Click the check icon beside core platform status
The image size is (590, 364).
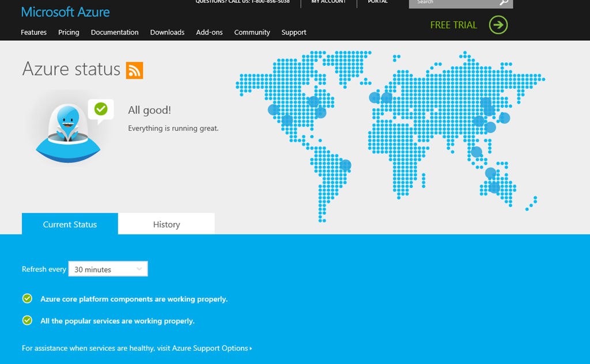[x=27, y=298]
